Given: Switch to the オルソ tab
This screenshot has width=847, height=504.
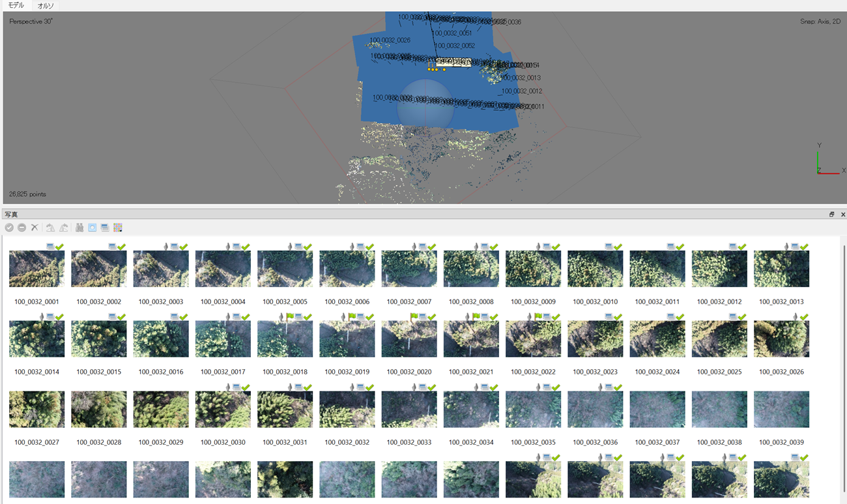Looking at the screenshot, I should pyautogui.click(x=46, y=6).
